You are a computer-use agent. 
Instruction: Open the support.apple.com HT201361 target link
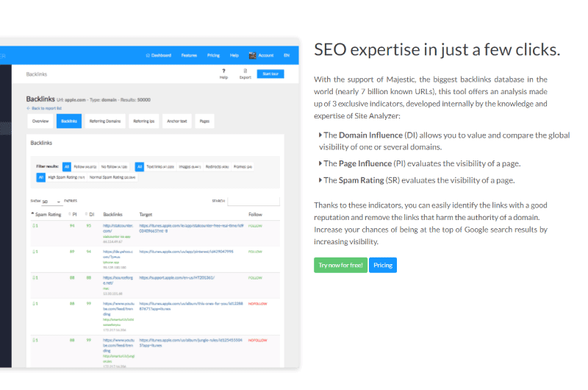(177, 277)
